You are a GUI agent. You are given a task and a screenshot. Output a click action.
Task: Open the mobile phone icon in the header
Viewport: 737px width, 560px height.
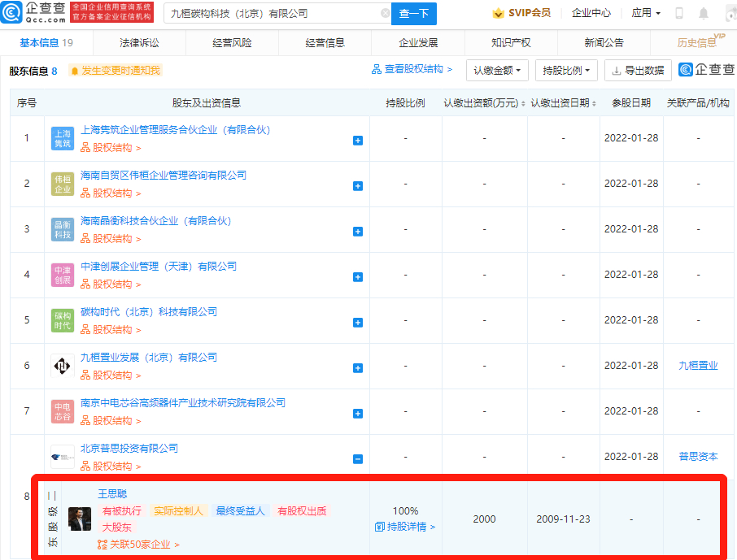pyautogui.click(x=678, y=13)
